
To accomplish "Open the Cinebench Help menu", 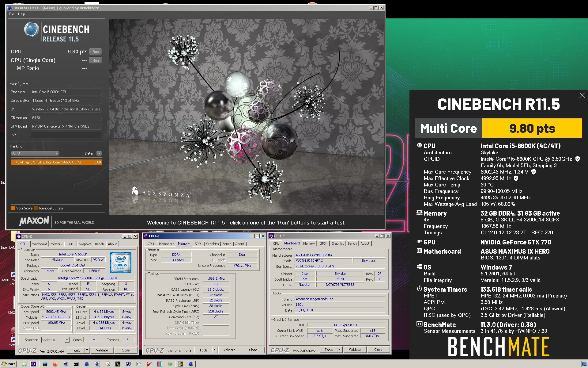I will [21, 14].
